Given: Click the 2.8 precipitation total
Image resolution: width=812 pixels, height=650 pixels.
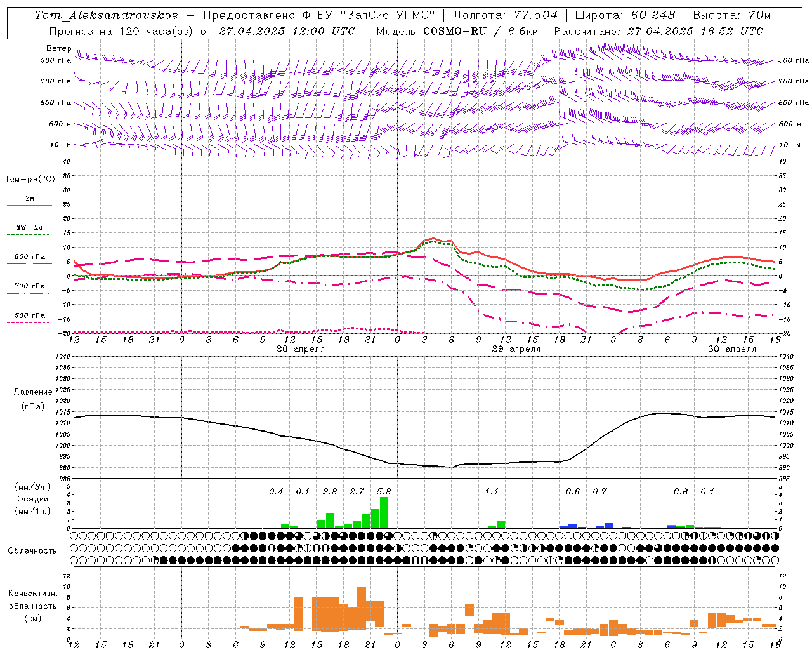Looking at the screenshot, I should coord(330,492).
